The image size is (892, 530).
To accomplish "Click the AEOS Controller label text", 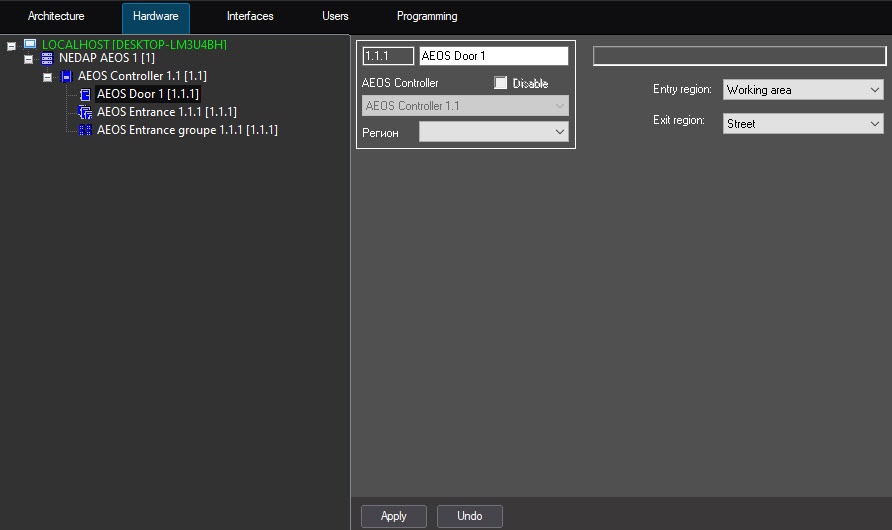I will (400, 83).
